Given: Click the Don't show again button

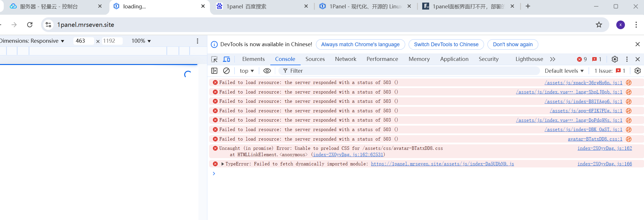Looking at the screenshot, I should pyautogui.click(x=513, y=44).
